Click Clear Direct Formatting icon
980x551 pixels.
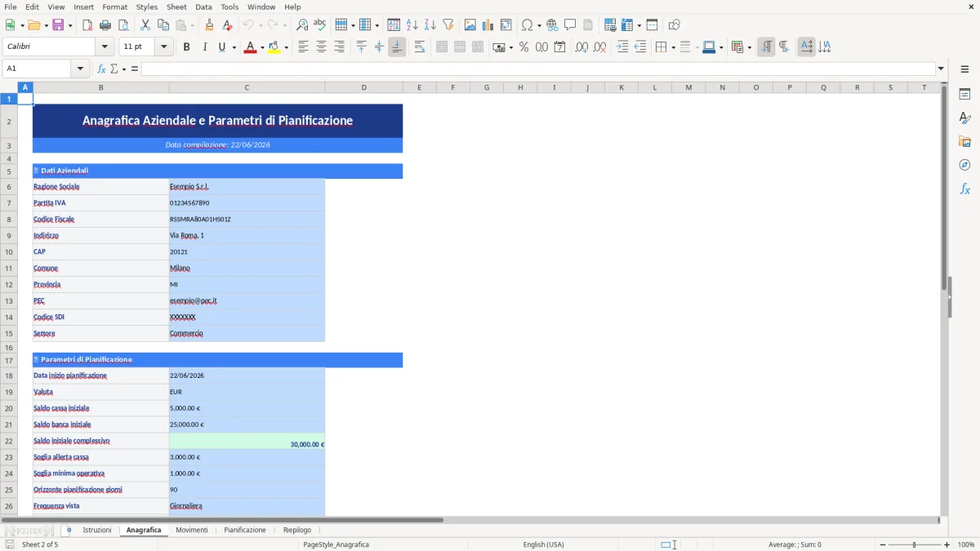(227, 25)
